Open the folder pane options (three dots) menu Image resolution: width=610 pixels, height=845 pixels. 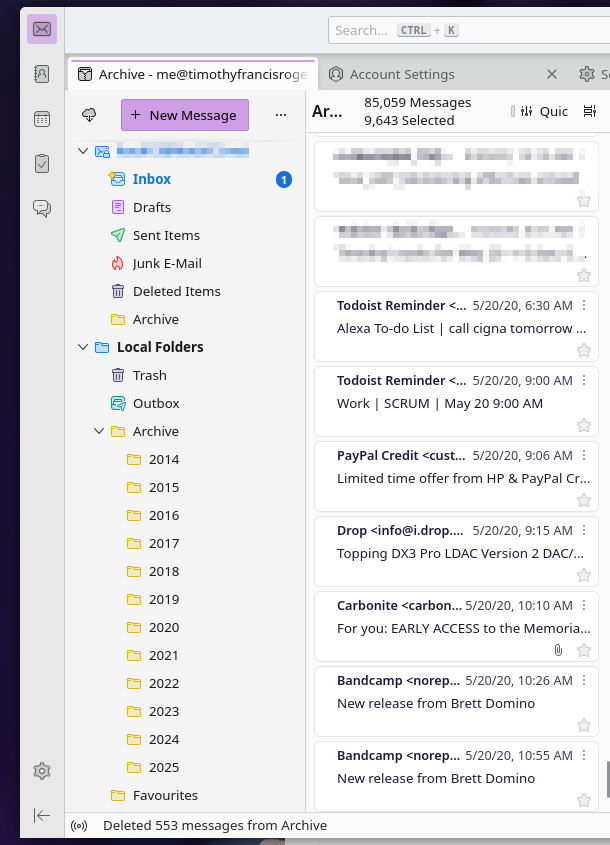(x=281, y=115)
